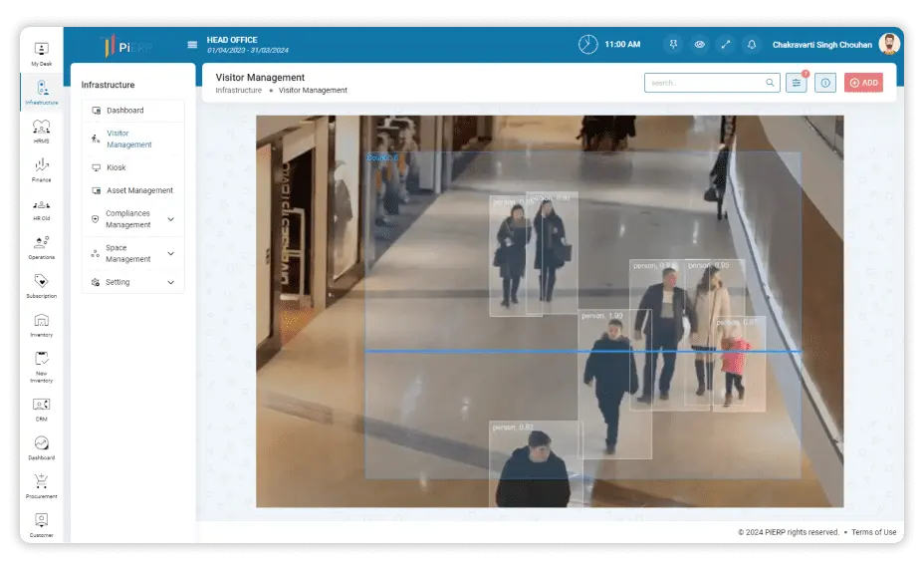This screenshot has height=569, width=924.
Task: Open the info icon button
Action: 824,83
